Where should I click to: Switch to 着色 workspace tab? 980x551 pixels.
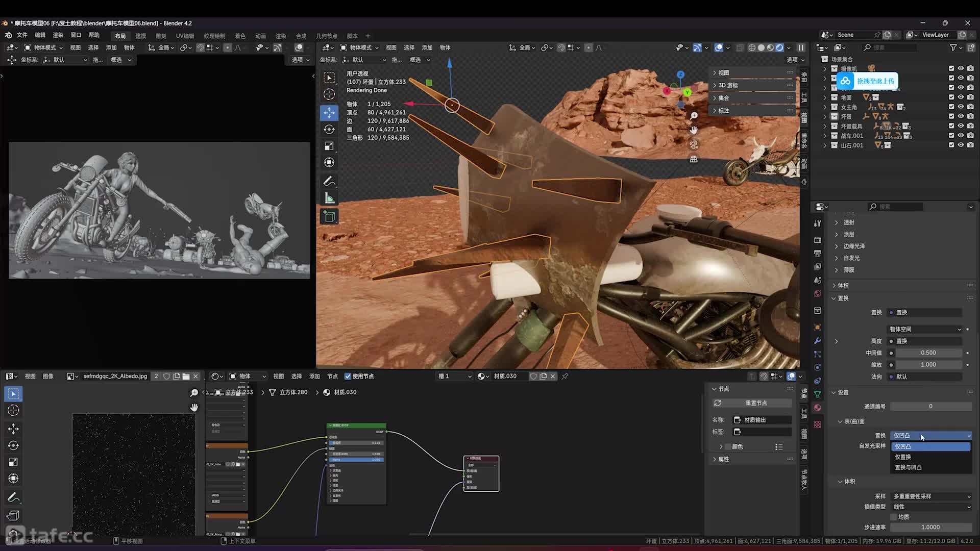[x=240, y=36]
